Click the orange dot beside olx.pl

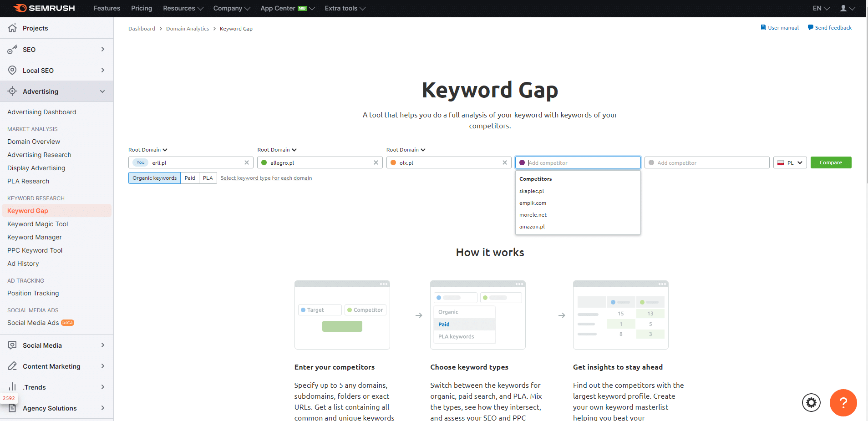click(393, 162)
